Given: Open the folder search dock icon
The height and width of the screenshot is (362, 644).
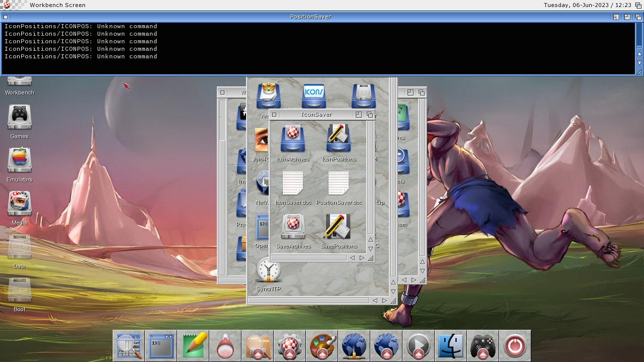Looking at the screenshot, I should (258, 346).
